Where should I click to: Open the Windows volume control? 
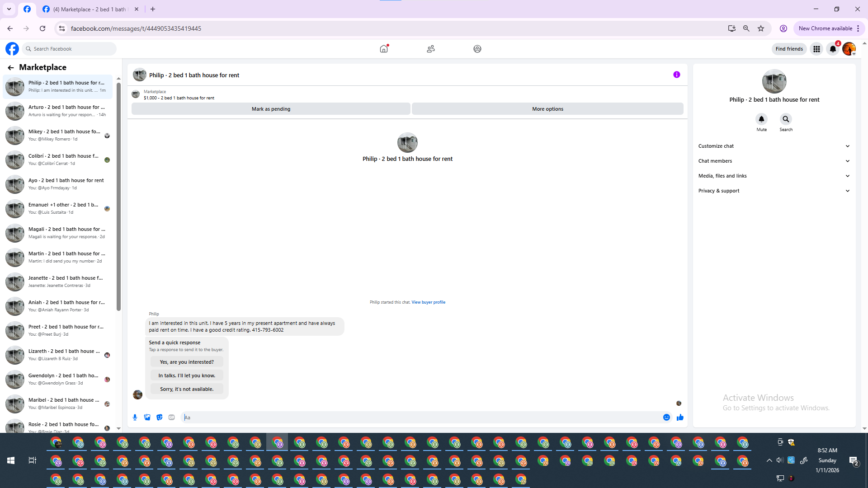(x=780, y=460)
